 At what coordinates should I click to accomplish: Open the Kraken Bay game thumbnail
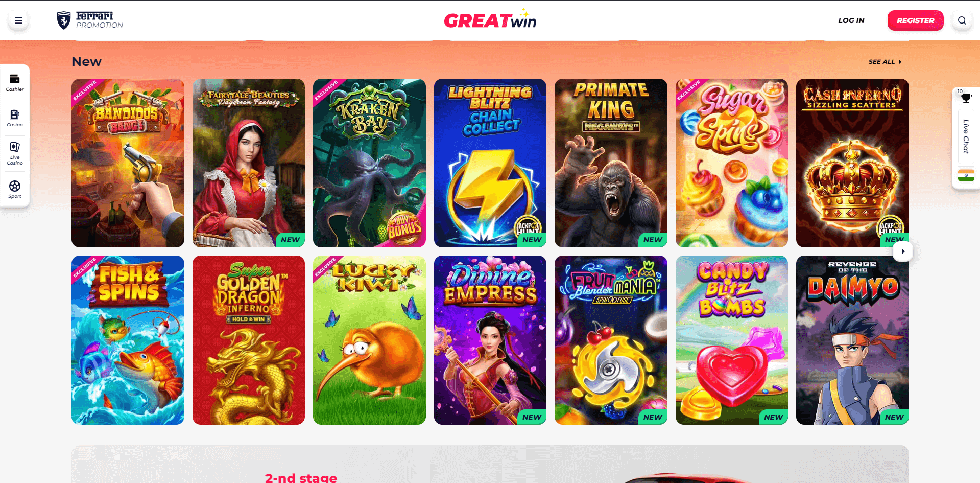(369, 163)
